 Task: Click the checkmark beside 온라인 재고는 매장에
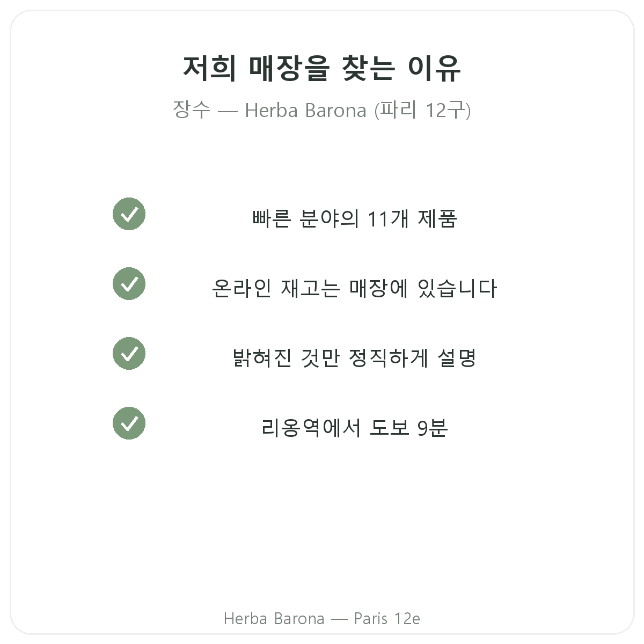pos(129,284)
